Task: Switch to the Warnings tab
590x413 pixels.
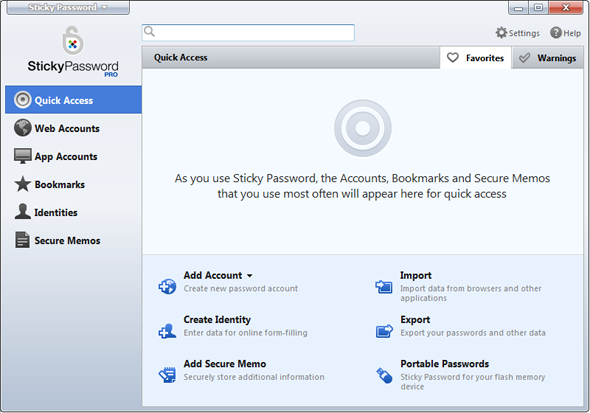Action: 548,58
